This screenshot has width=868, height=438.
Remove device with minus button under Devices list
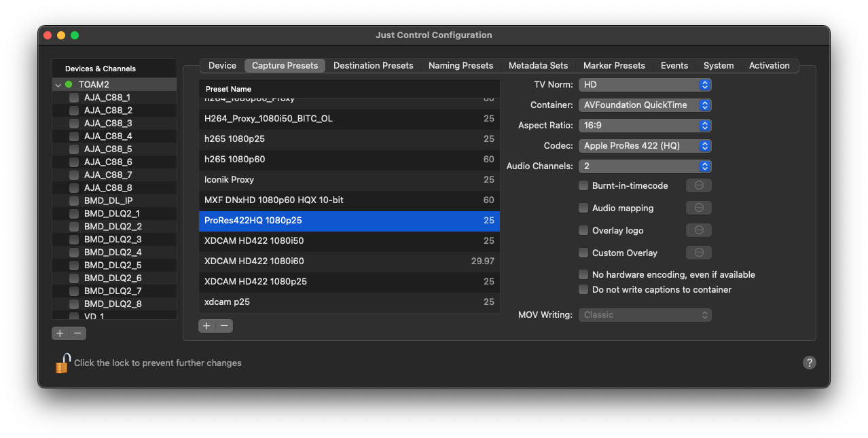pyautogui.click(x=77, y=333)
